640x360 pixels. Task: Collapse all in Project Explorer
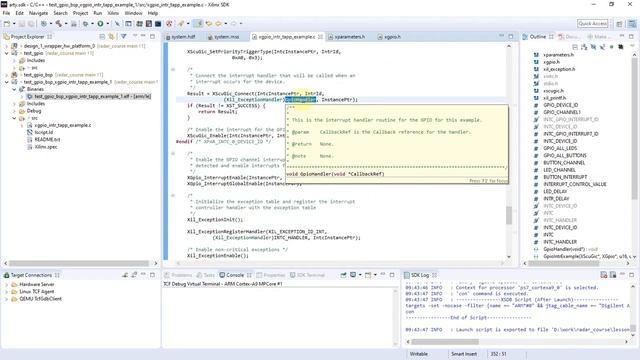[x=102, y=36]
